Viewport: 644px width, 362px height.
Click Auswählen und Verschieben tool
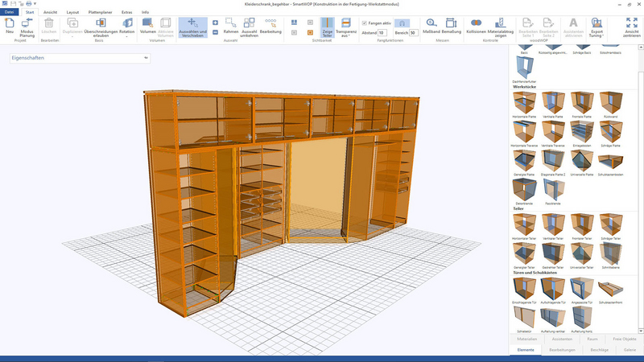(192, 27)
